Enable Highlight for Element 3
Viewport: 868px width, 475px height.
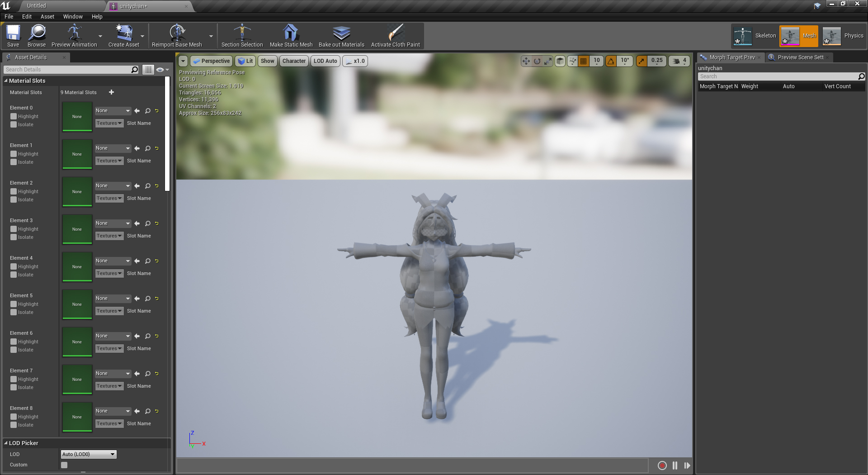(x=14, y=229)
